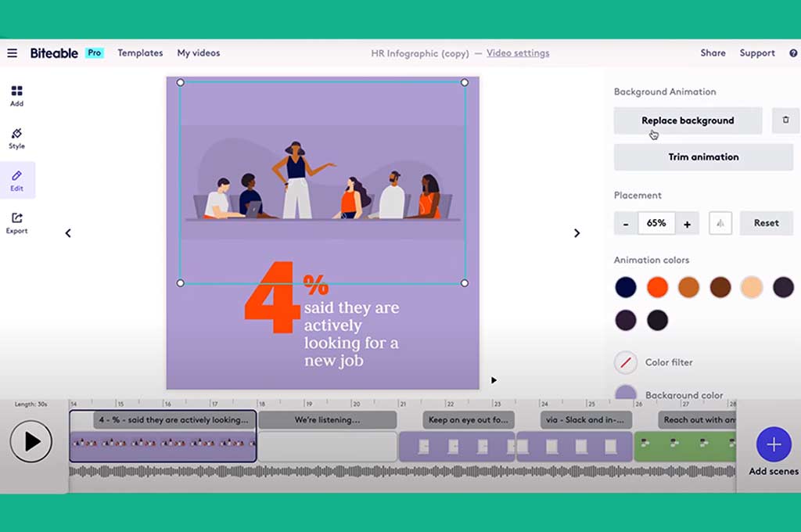
Task: Select '4 - % - said they are' scene label
Action: click(x=174, y=420)
